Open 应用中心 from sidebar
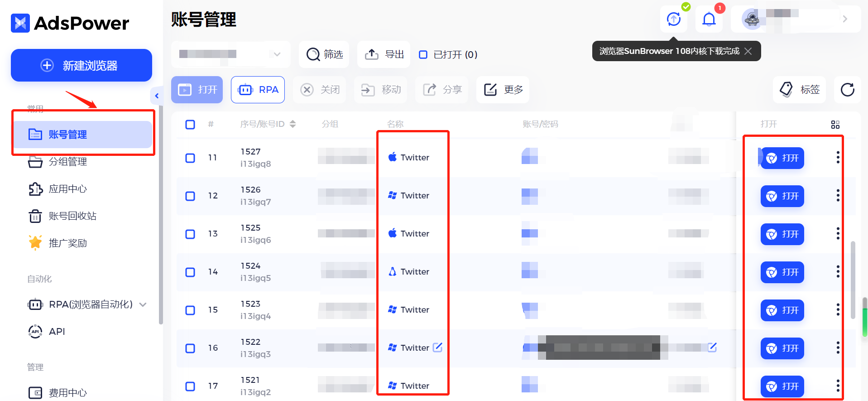The height and width of the screenshot is (401, 868). [x=67, y=189]
